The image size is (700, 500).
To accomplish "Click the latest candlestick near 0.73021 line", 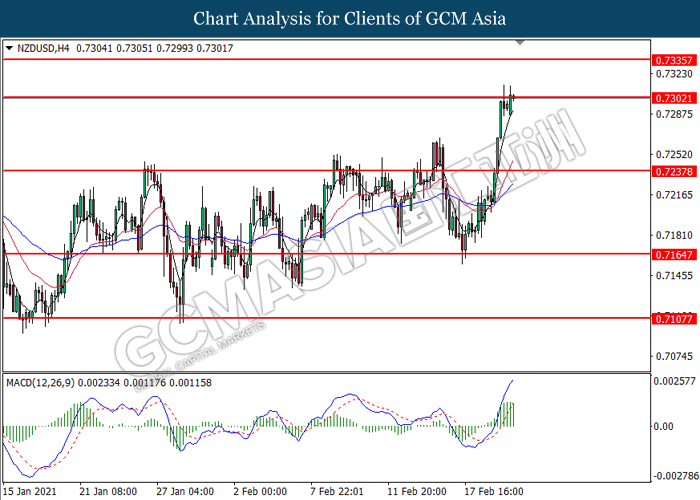I will coord(514,97).
